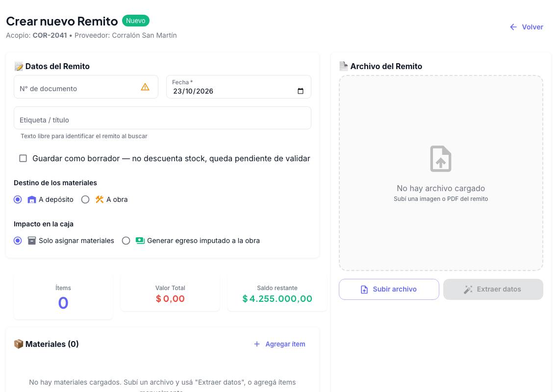This screenshot has height=392, width=557.
Task: Click the file icon inside Subir archivo button
Action: coord(364,290)
